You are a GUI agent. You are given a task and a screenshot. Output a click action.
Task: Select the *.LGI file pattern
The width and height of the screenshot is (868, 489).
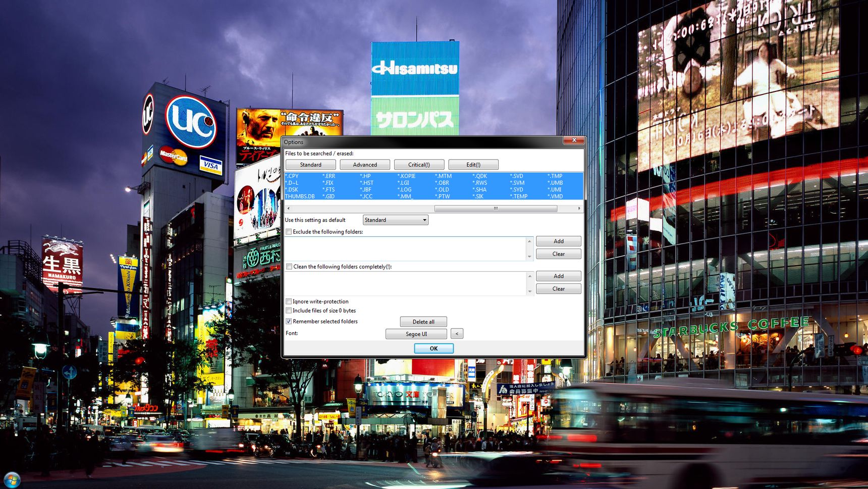point(403,183)
